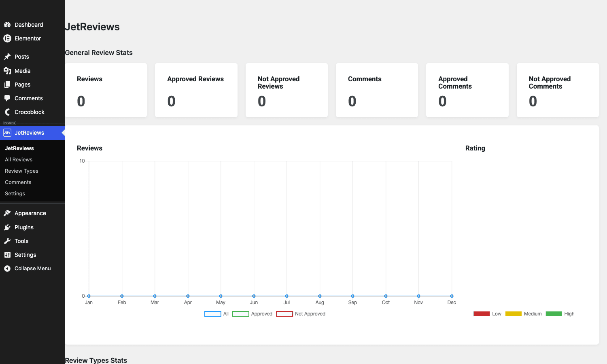This screenshot has width=607, height=364.
Task: Click the Plugins plug icon
Action: (7, 227)
